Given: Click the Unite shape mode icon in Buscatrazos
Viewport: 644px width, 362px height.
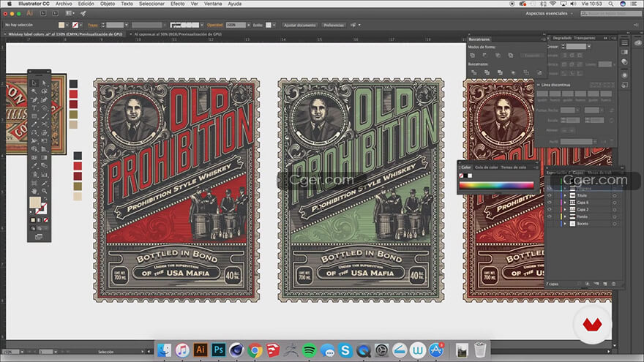Looking at the screenshot, I should pos(472,55).
